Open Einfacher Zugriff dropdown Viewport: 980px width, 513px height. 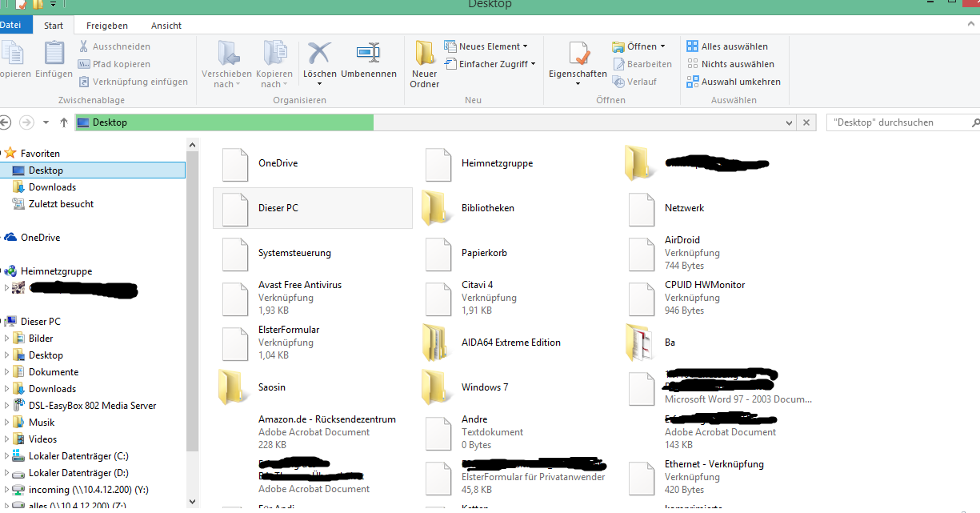490,64
